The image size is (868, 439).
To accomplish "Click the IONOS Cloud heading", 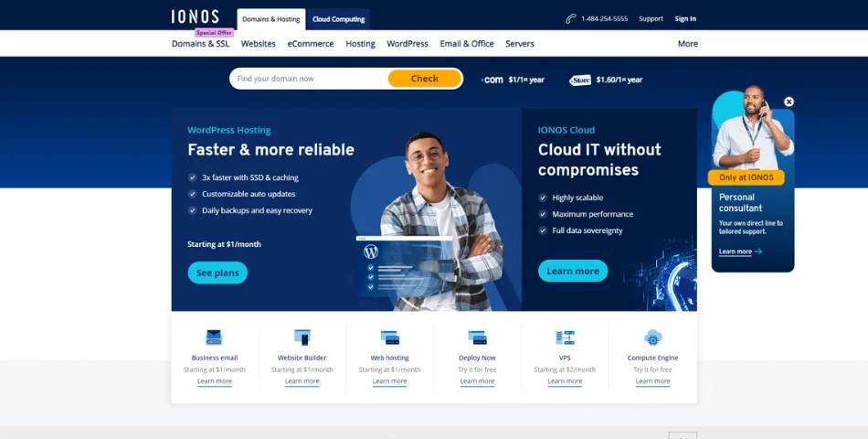I will 566,130.
